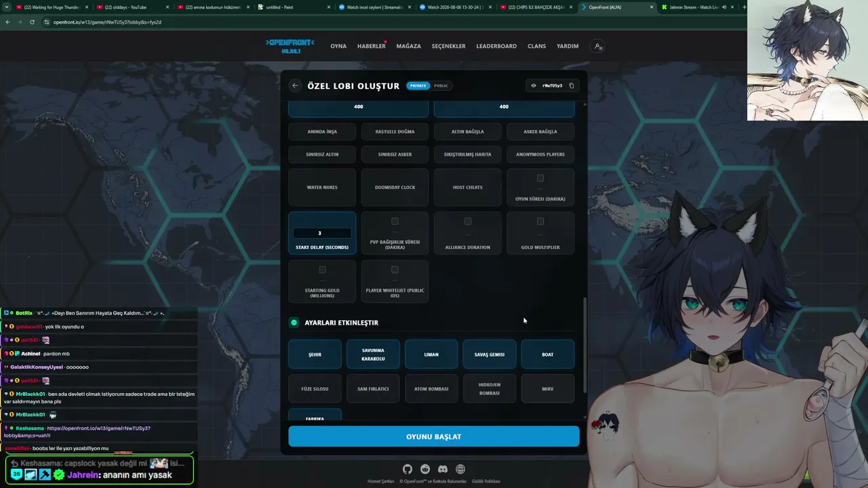Toggle the Altın Bağışla option
This screenshot has height=488, width=868.
pyautogui.click(x=468, y=131)
